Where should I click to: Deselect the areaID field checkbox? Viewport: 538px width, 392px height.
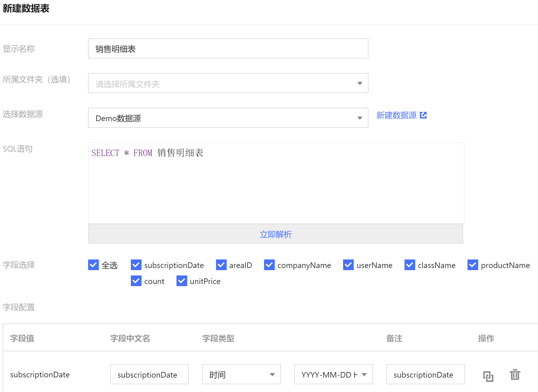tap(221, 265)
